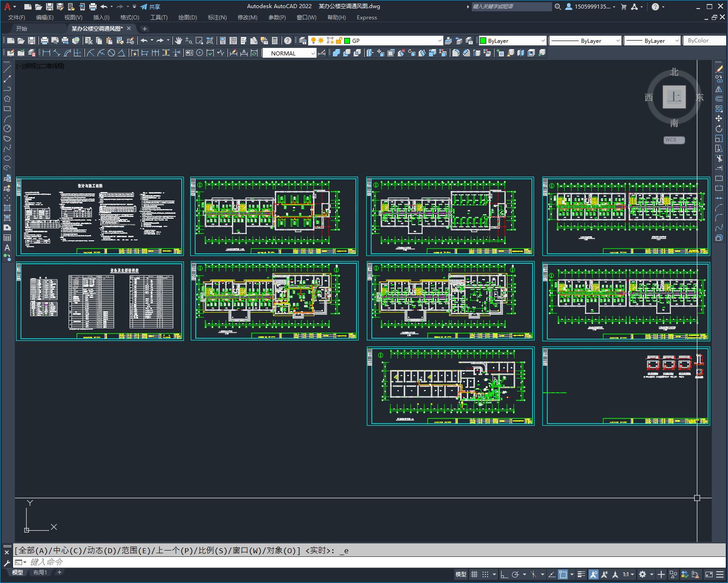Click the command line input field
The width and height of the screenshot is (728, 583).
(x=370, y=562)
